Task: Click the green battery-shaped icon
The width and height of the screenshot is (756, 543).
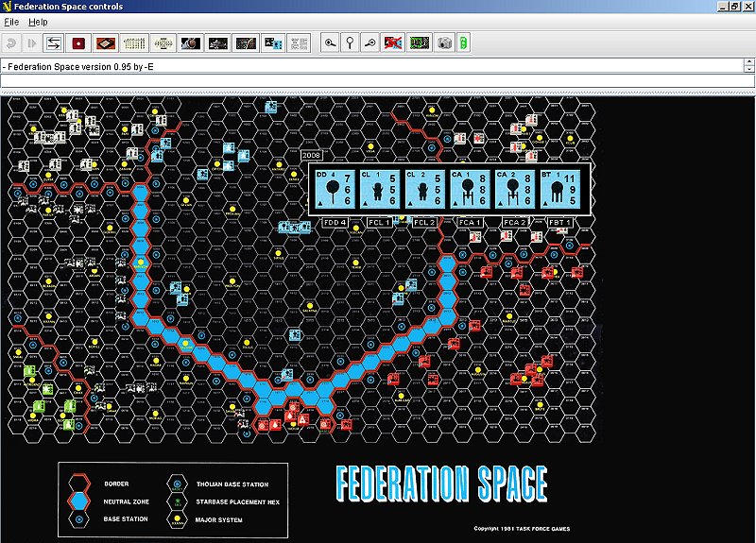Action: [463, 43]
